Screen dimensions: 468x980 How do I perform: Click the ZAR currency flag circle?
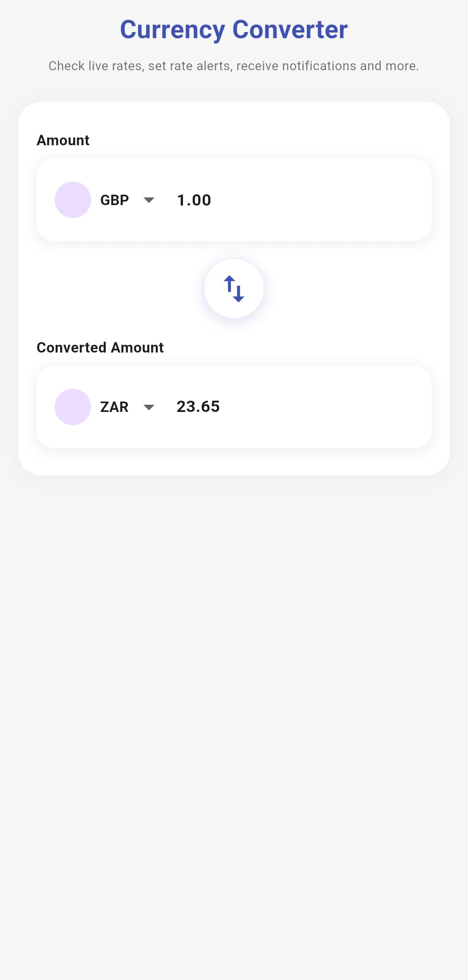73,407
